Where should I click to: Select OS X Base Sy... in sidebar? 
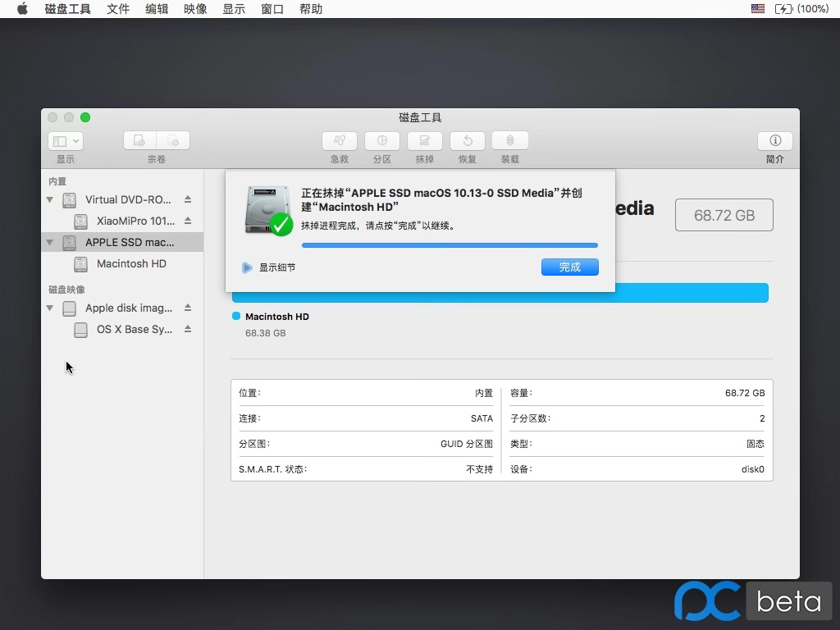point(122,330)
